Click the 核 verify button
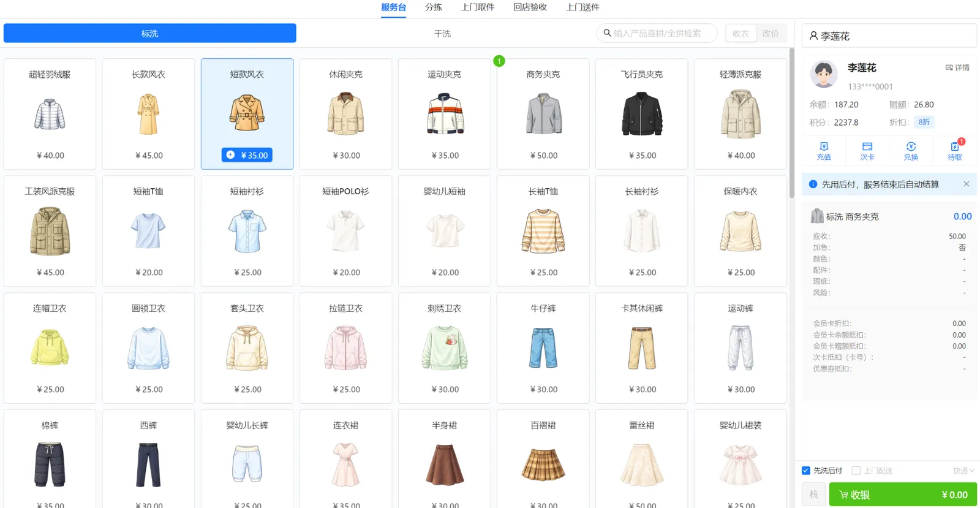The image size is (980, 508). coord(814,495)
